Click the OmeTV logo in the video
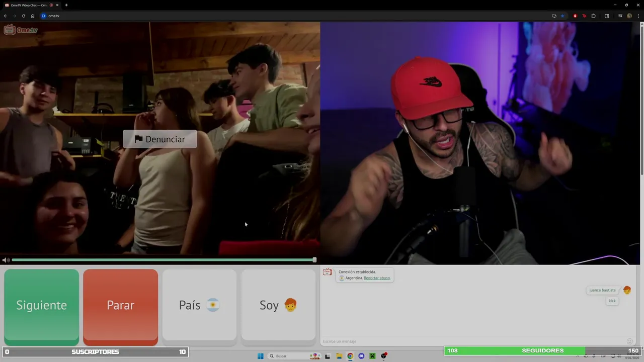 21,30
